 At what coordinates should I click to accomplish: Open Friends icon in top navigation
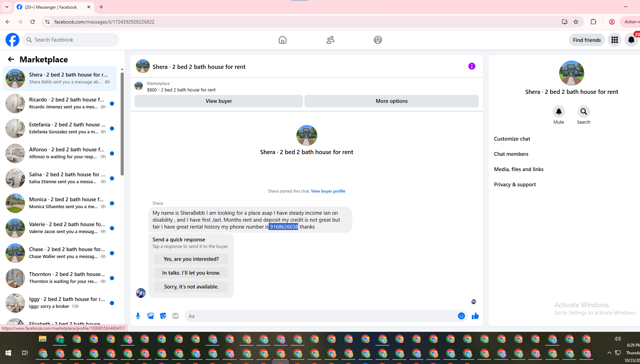tap(330, 40)
